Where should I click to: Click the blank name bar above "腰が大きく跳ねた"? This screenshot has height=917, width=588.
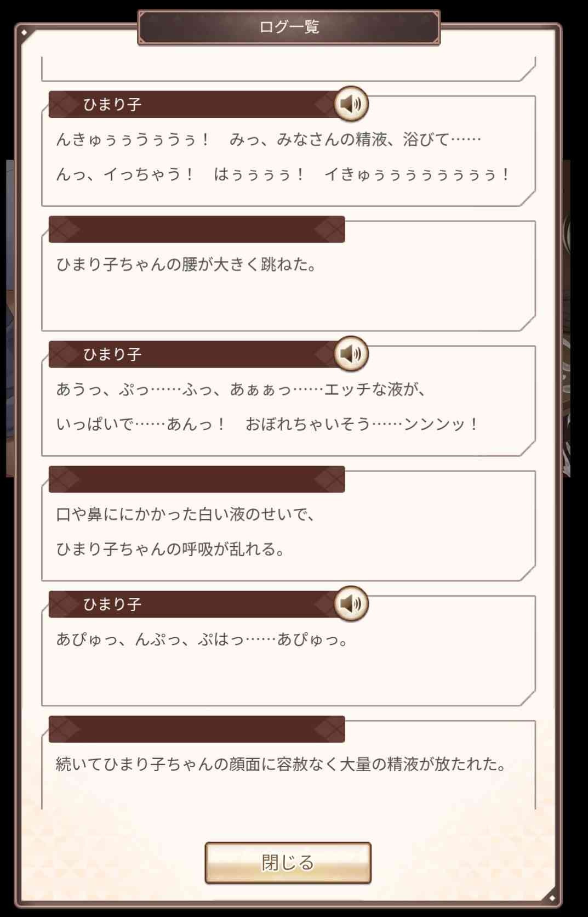click(x=196, y=229)
